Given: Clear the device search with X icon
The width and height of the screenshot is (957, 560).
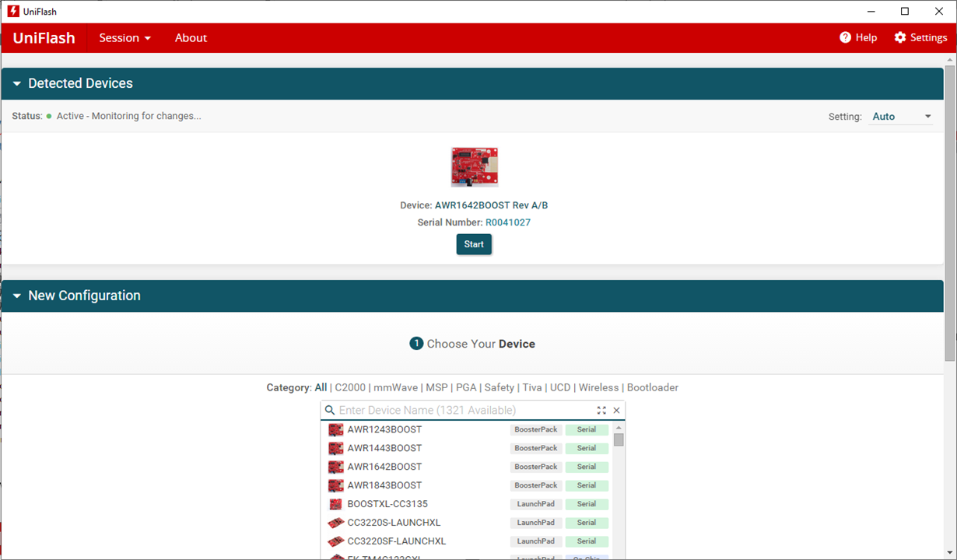Looking at the screenshot, I should click(617, 410).
